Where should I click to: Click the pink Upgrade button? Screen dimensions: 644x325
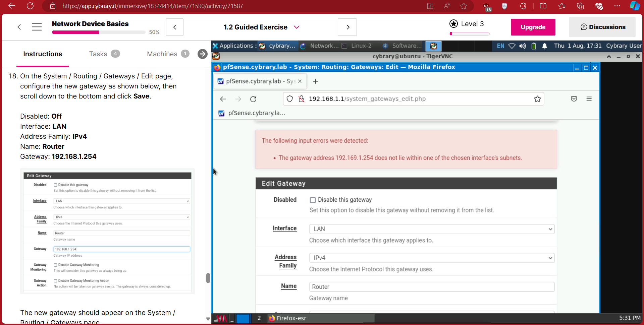[x=533, y=27]
